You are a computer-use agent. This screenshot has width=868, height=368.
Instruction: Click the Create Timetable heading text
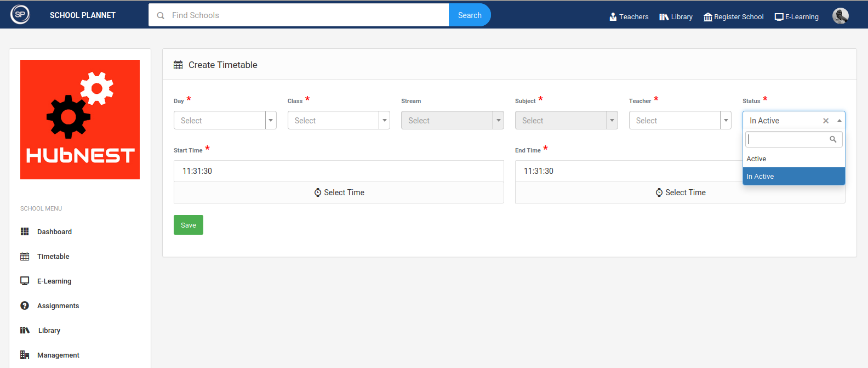click(x=223, y=65)
